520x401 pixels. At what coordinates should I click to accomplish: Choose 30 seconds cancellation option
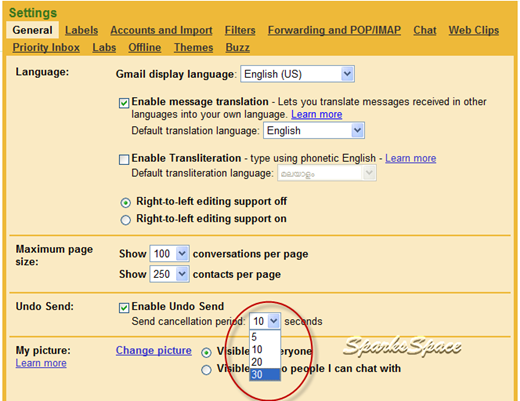265,375
